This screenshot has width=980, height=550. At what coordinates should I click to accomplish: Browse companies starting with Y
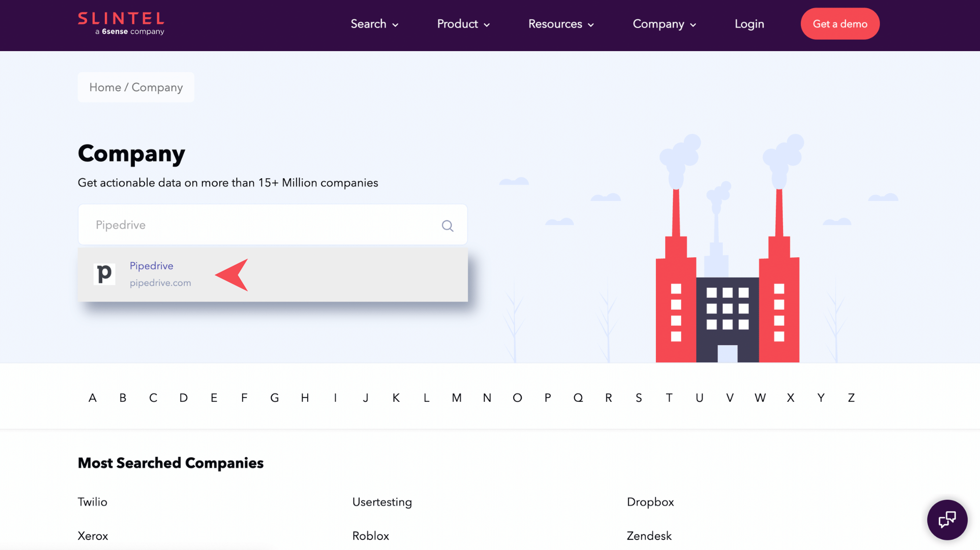click(821, 398)
